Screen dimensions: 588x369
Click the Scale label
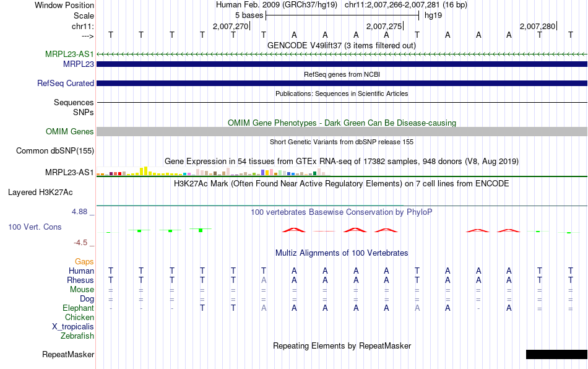tap(84, 15)
